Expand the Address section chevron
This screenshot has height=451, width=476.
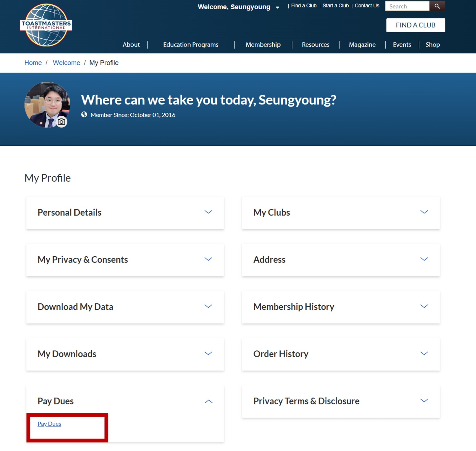pos(424,259)
